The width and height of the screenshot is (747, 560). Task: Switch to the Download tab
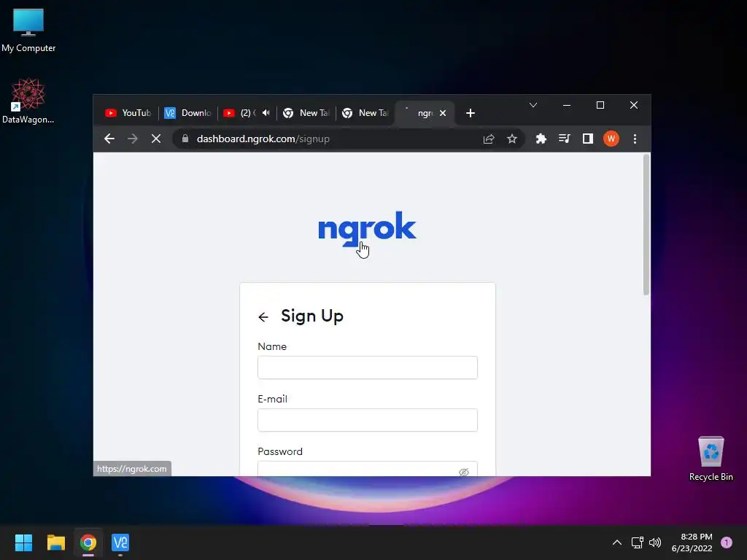[187, 113]
